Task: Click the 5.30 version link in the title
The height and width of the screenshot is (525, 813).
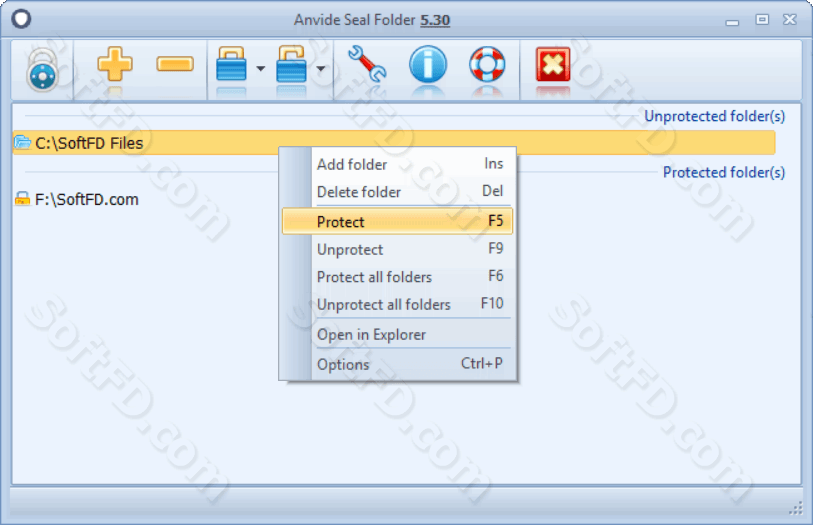Action: pos(435,20)
